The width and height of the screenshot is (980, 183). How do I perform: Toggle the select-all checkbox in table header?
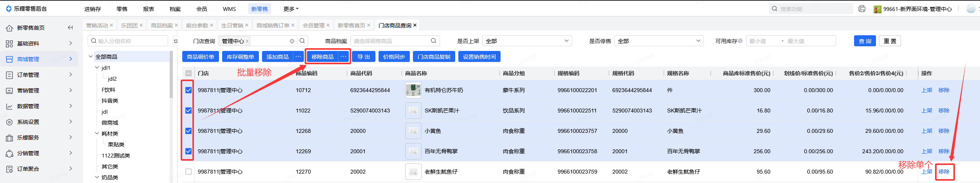pos(188,73)
